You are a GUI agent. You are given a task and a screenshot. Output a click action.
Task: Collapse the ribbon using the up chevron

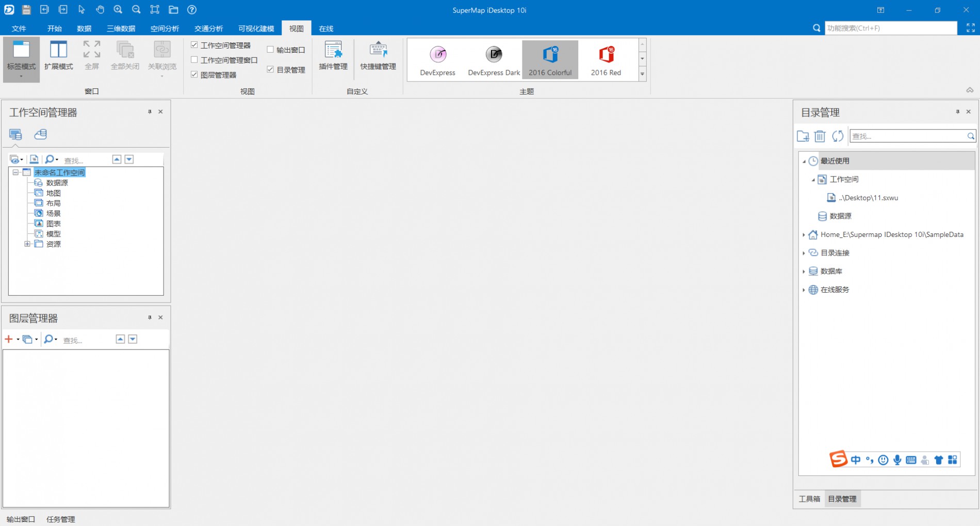tap(970, 90)
